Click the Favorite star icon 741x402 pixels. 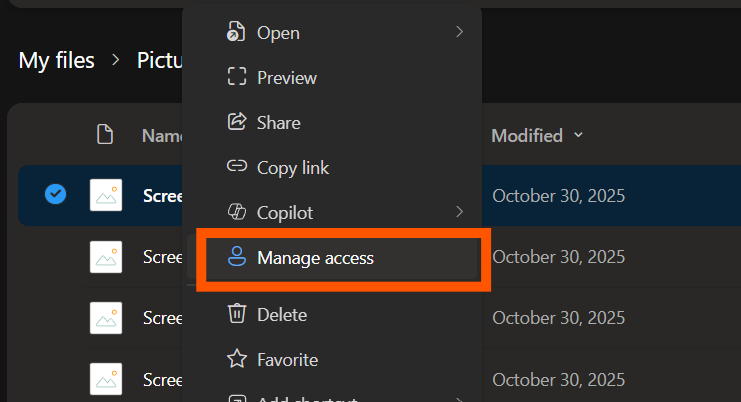(x=237, y=359)
